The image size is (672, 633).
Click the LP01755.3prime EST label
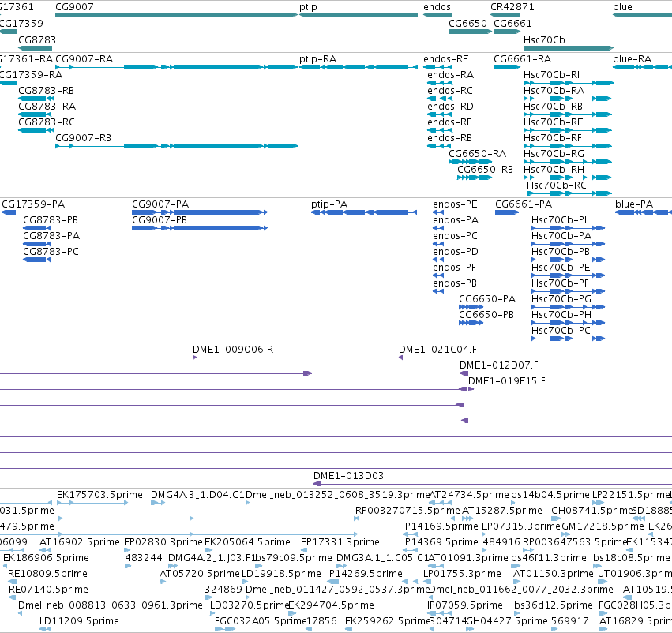pyautogui.click(x=462, y=574)
